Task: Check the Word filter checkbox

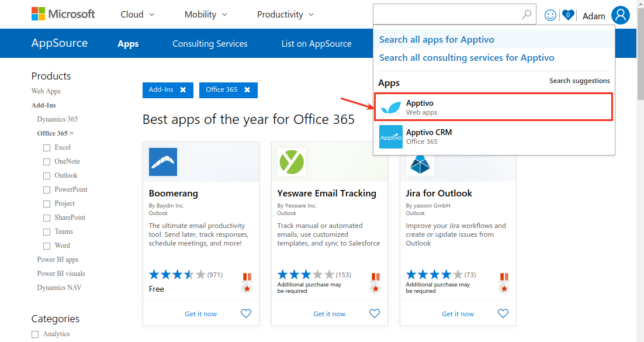Action: pos(47,246)
